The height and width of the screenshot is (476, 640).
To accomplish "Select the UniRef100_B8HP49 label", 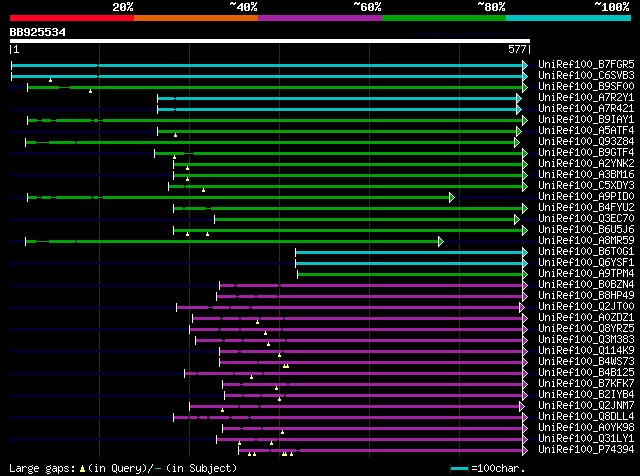I will click(x=586, y=296).
